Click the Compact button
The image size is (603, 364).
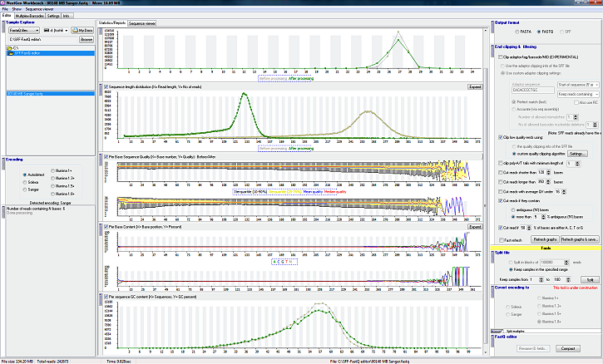point(567,348)
